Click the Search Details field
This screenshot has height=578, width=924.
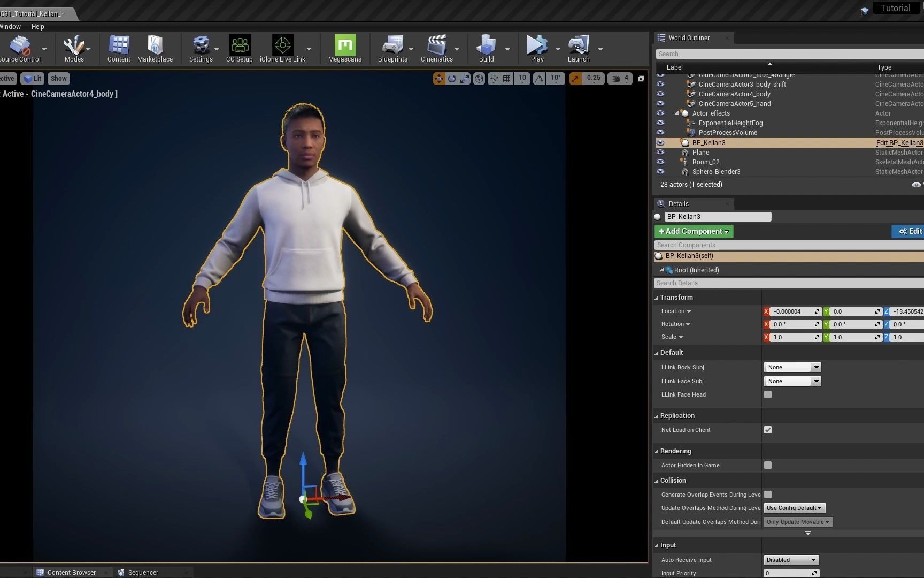click(789, 283)
